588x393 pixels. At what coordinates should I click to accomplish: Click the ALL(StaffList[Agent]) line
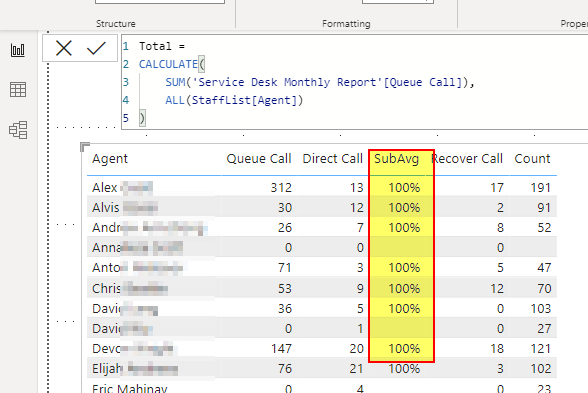click(x=234, y=100)
